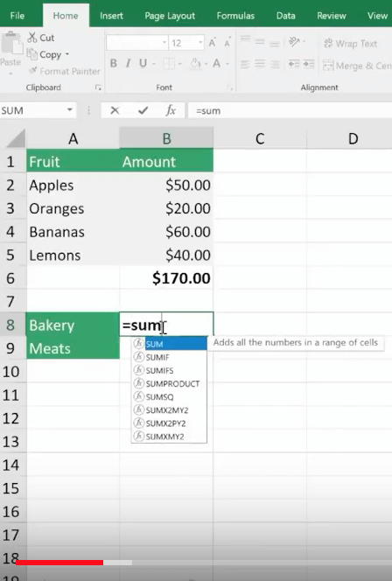Open Insert Function fx icon
Viewport: 392px width, 581px height.
[171, 110]
